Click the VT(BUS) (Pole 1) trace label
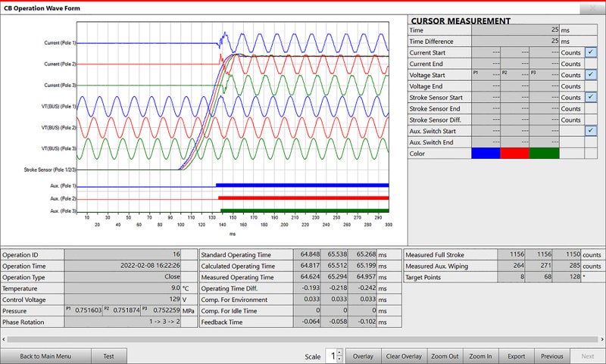The width and height of the screenshot is (606, 364). (x=59, y=106)
